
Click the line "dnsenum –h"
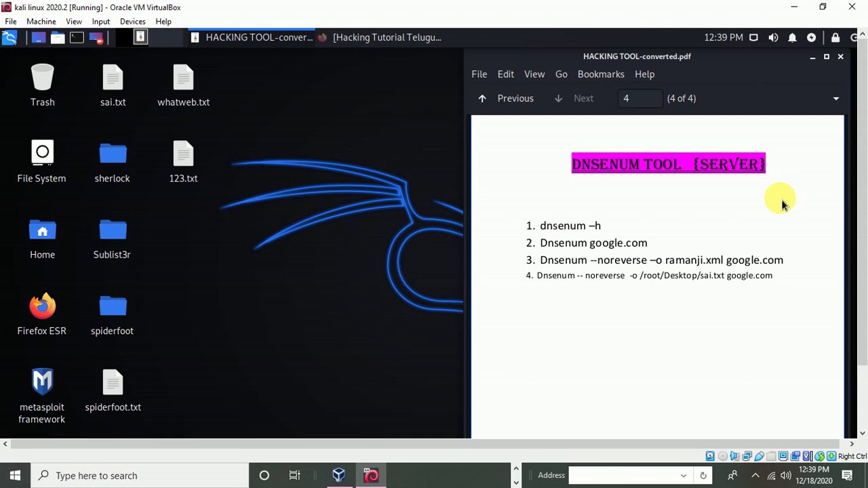click(570, 226)
